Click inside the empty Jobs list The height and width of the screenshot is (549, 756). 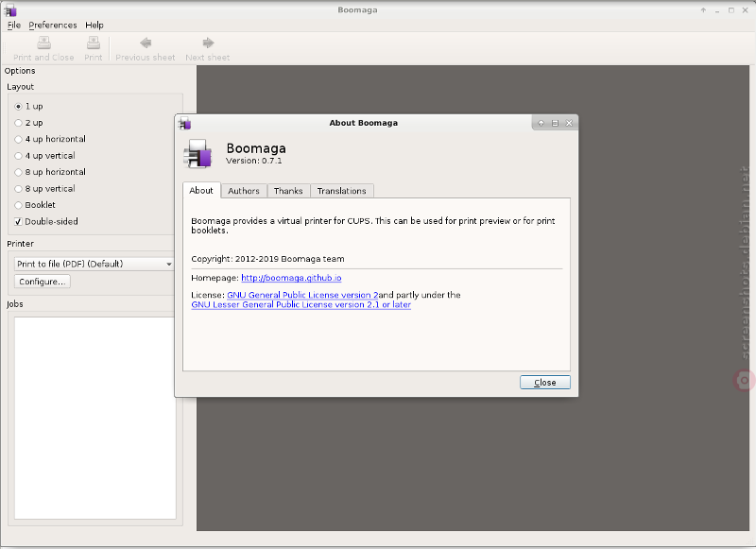tap(95, 418)
